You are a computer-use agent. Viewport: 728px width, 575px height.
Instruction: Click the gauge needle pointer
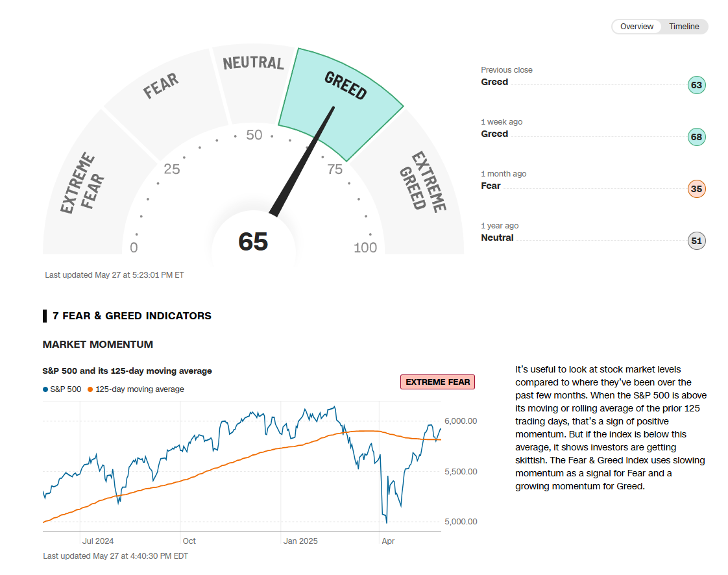tap(303, 162)
